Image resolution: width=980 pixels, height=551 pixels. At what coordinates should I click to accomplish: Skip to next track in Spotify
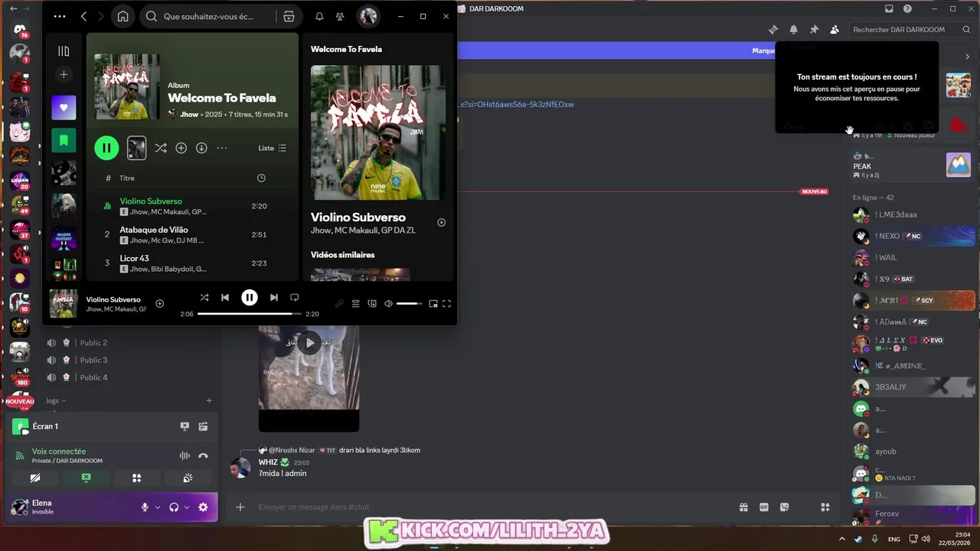point(273,297)
